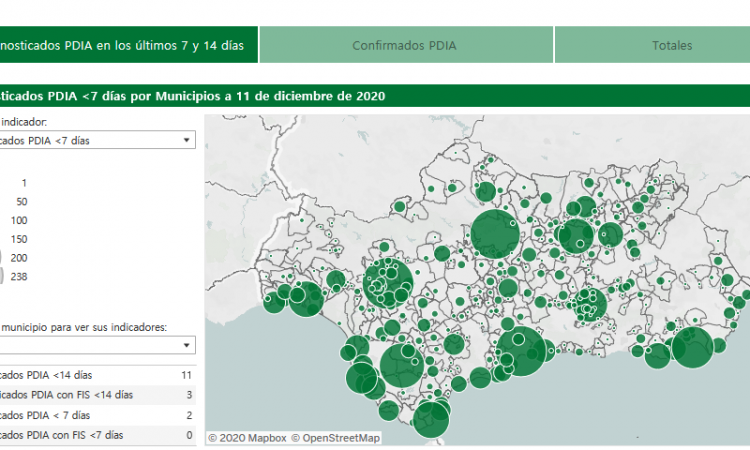Click the largest bubble in the map's north-center
This screenshot has height=450, width=750.
pyautogui.click(x=493, y=234)
